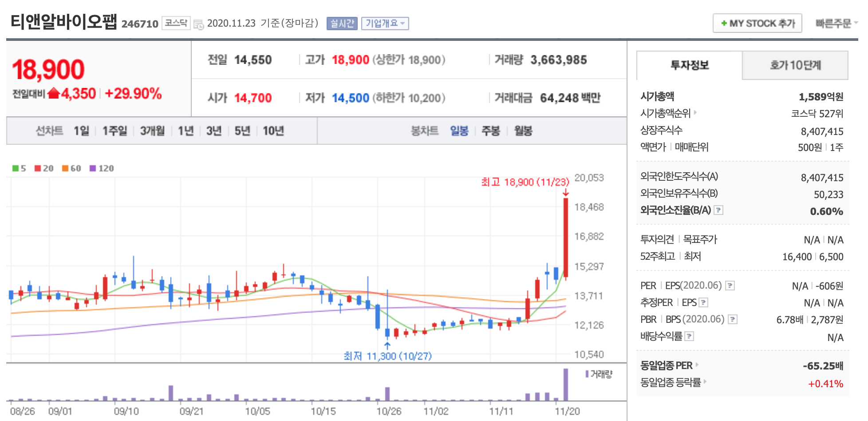This screenshot has width=868, height=421.
Task: Click the 거래량 value 3,663,985
Action: 559,60
